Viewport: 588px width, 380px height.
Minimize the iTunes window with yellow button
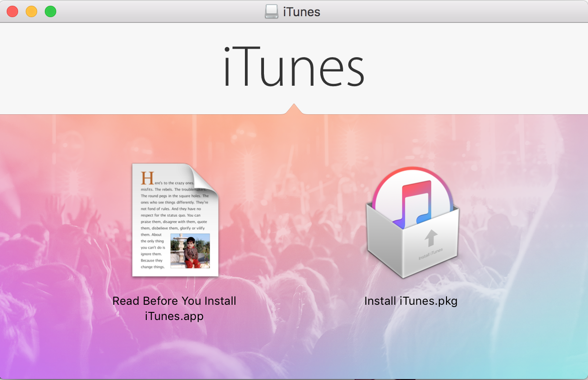click(x=31, y=11)
